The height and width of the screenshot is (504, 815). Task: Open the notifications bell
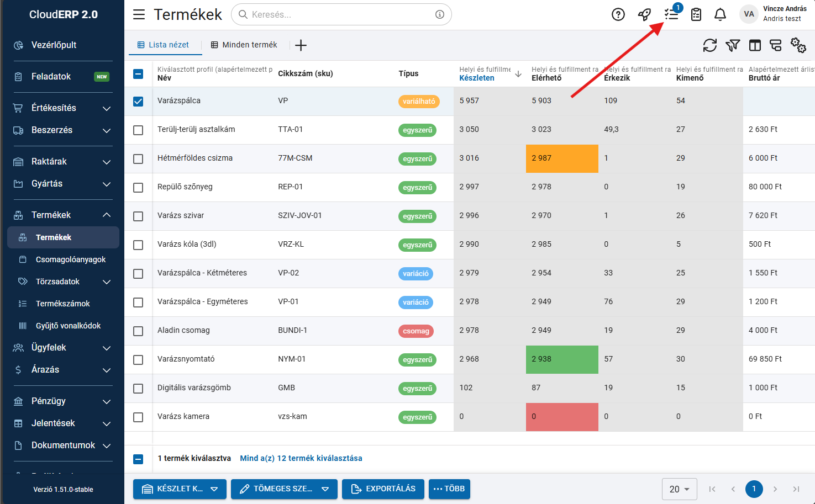click(x=720, y=14)
